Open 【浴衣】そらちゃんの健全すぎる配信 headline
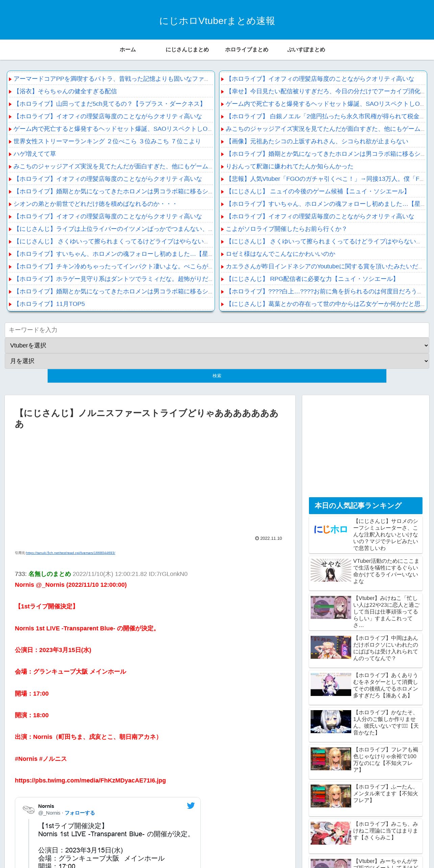The height and width of the screenshot is (868, 434). [x=65, y=91]
